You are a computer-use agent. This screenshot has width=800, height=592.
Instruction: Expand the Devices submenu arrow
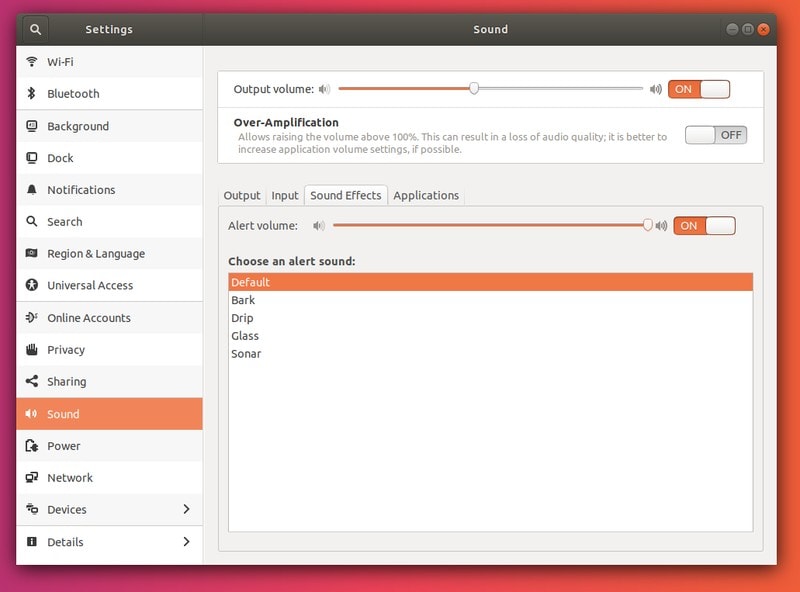point(186,510)
